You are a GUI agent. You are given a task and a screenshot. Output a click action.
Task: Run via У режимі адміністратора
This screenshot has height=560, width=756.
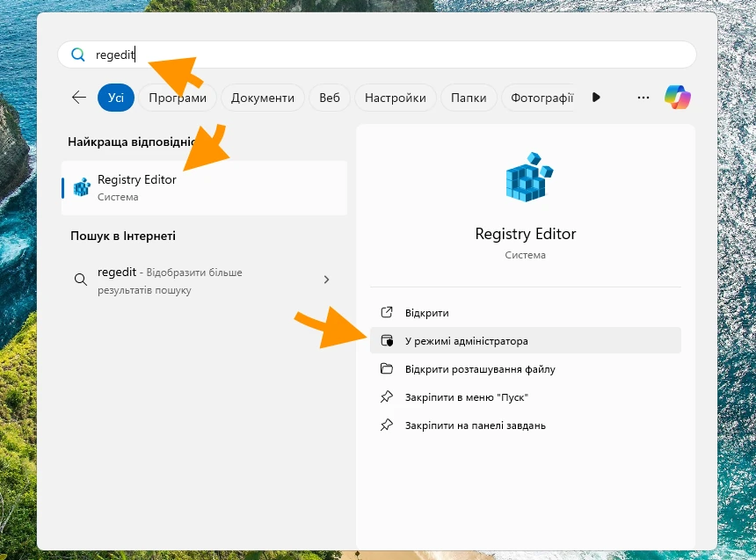[526, 340]
